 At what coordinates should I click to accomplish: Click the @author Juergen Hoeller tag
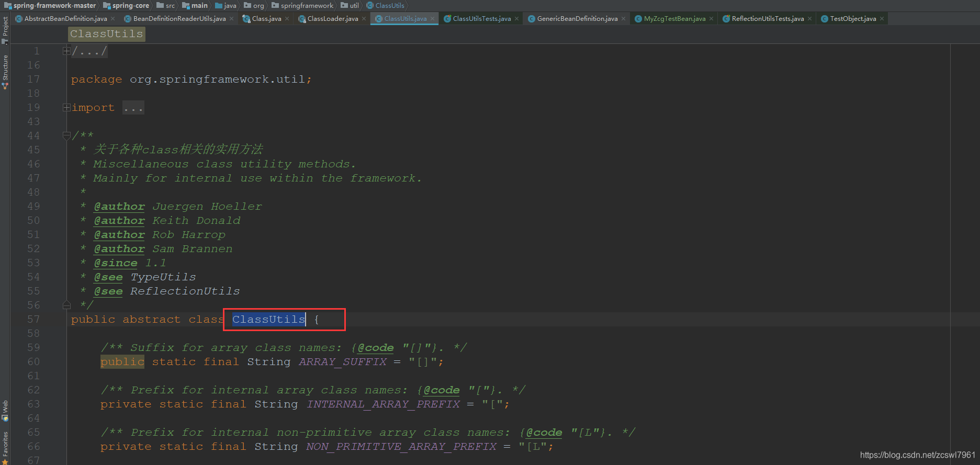(x=178, y=207)
